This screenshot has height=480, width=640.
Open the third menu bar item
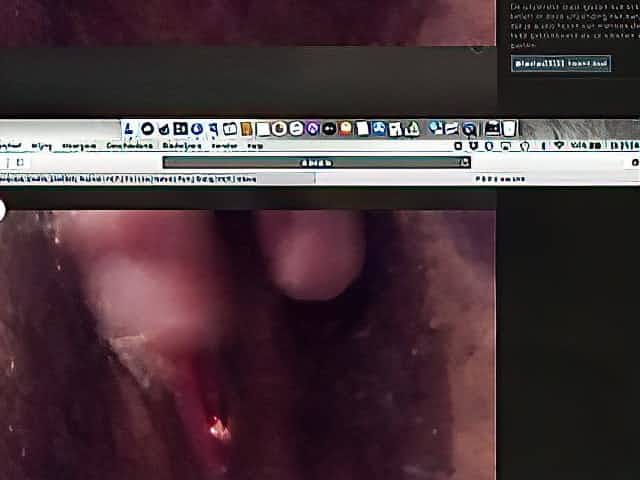(x=79, y=146)
